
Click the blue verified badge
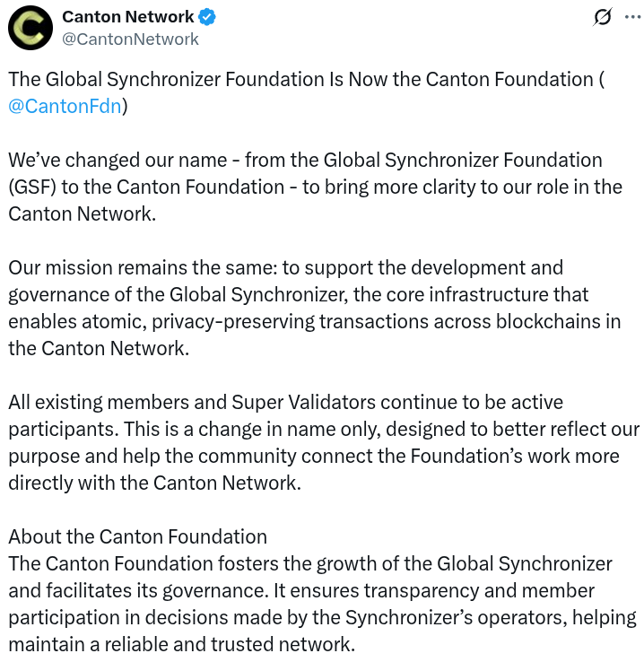tap(207, 17)
